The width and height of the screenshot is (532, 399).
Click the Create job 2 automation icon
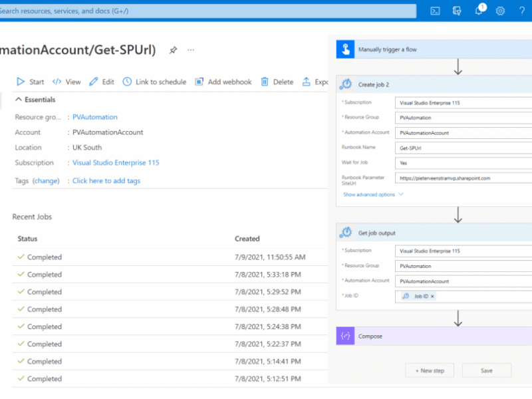point(346,84)
